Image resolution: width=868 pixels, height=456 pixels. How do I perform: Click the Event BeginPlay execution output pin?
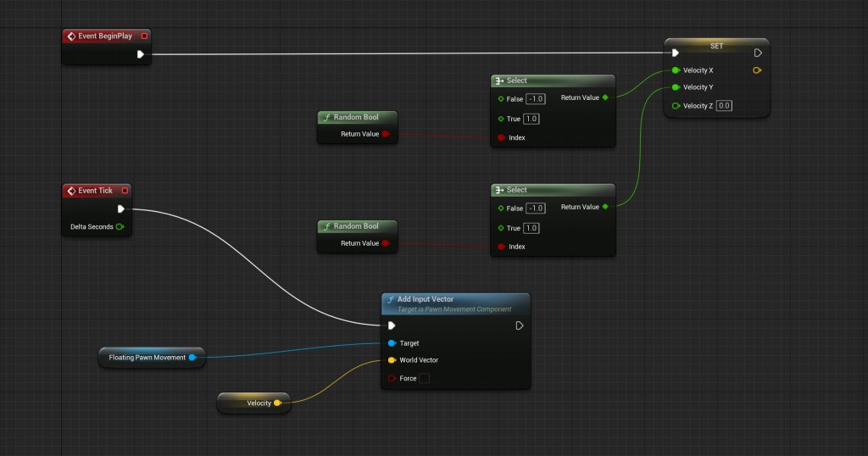tap(141, 54)
